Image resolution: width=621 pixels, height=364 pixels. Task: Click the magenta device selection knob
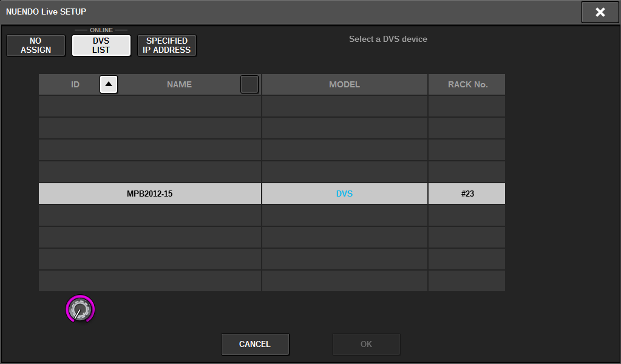[x=80, y=310]
